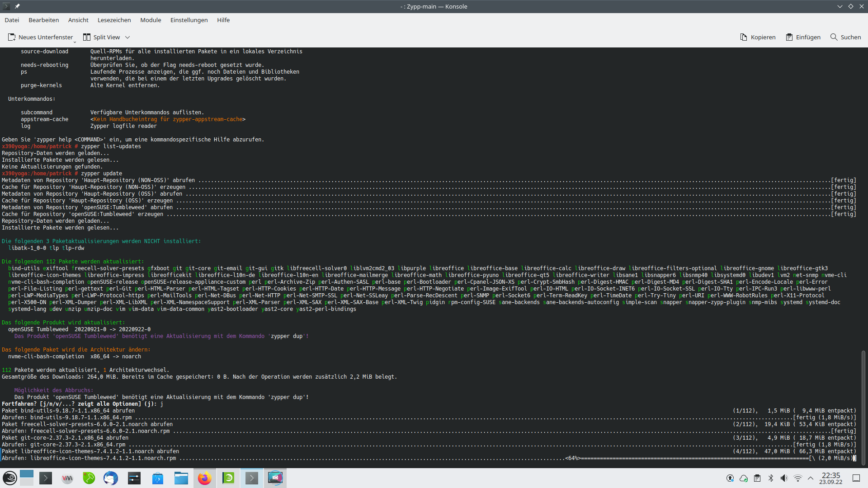
Task: Click 'nvme-cli-bash-completion x86_64 -> noarch' line
Action: click(x=75, y=357)
